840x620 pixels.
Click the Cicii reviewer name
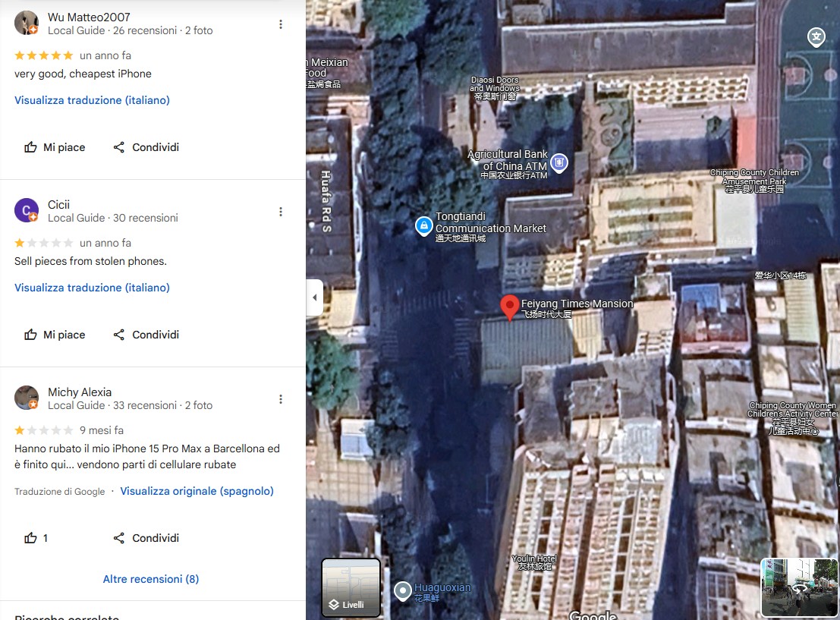coord(59,205)
